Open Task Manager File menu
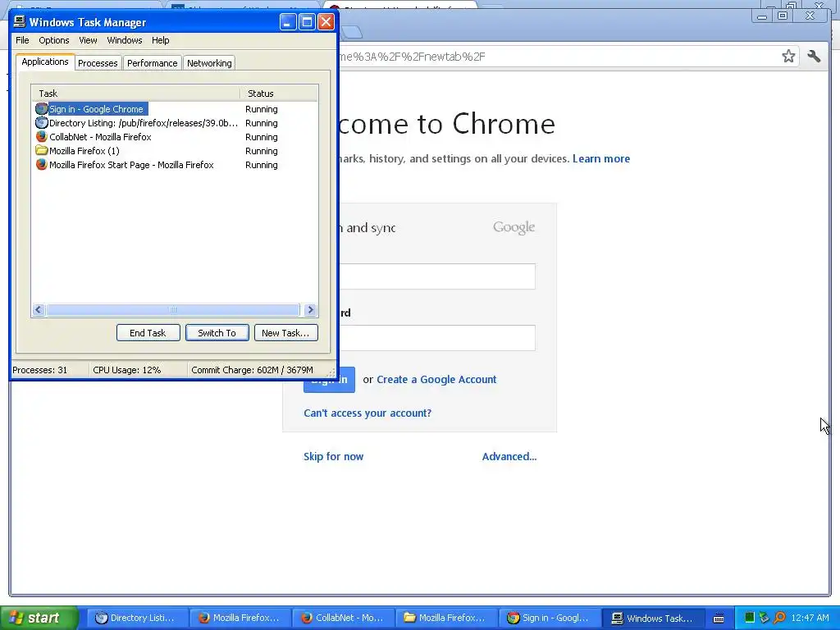This screenshot has height=630, width=840. 22,40
